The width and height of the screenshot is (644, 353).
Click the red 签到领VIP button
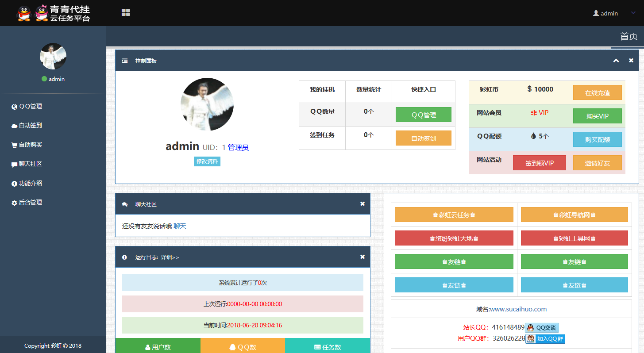[539, 163]
